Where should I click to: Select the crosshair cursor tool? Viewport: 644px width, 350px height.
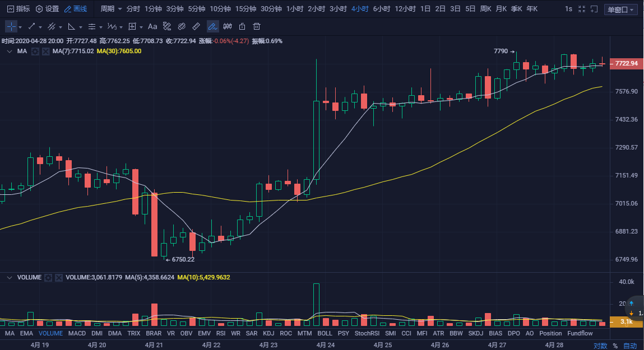(x=11, y=26)
